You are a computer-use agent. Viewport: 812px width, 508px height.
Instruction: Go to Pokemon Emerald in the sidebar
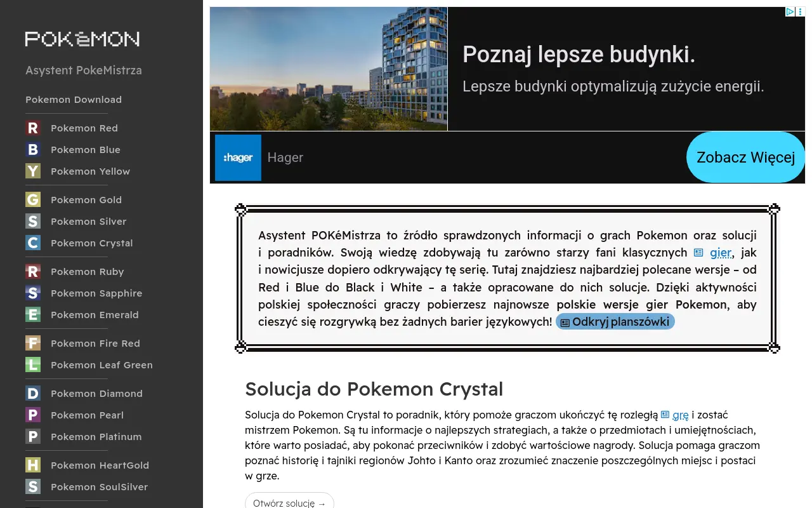click(x=95, y=315)
